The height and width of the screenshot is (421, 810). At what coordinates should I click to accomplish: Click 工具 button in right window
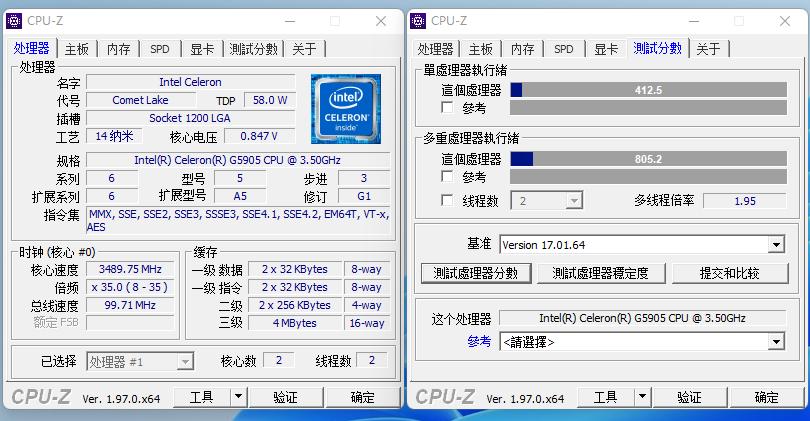click(x=606, y=397)
